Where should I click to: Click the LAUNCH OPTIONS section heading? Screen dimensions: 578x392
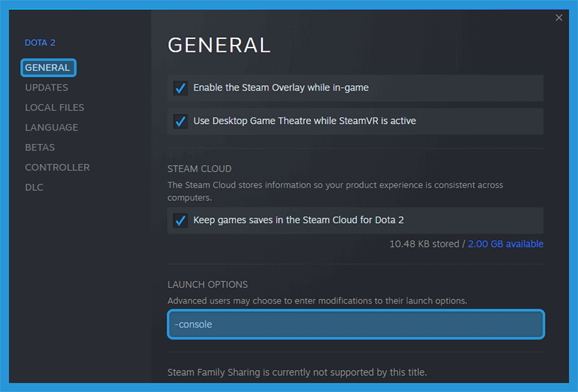point(207,285)
